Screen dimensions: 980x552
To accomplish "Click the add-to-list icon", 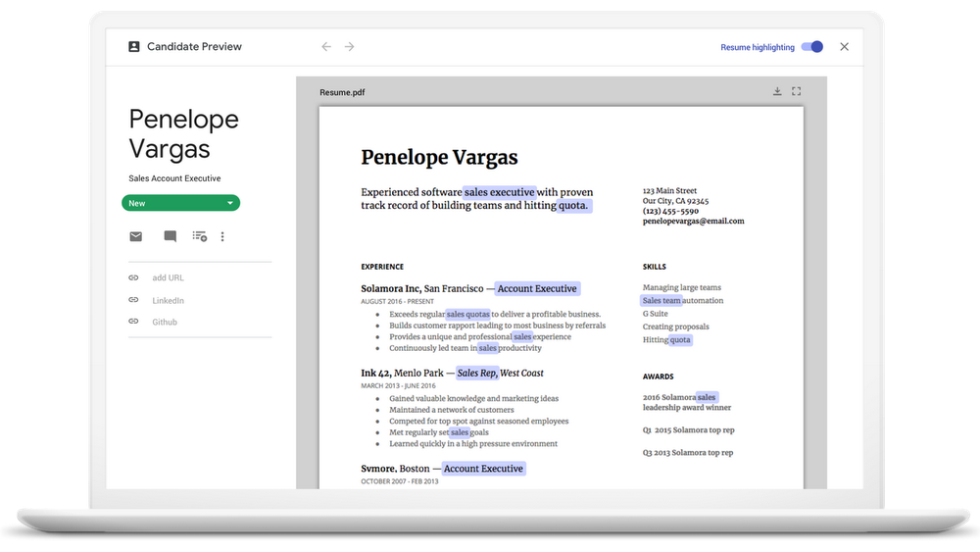I will coord(199,236).
